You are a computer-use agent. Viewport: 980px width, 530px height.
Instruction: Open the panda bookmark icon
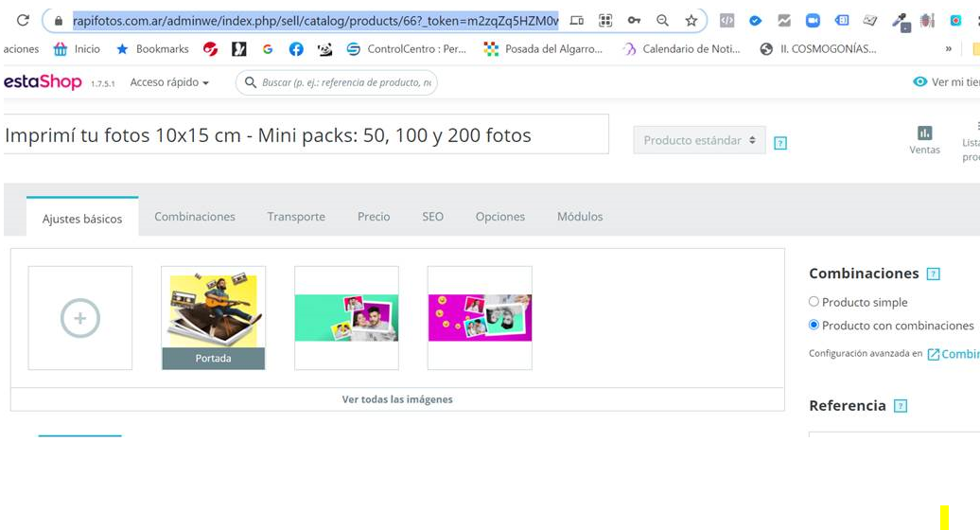tap(324, 49)
